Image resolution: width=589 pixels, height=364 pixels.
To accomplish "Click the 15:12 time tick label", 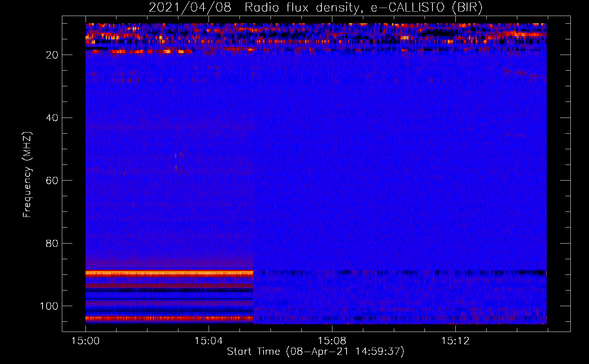I will (x=455, y=341).
